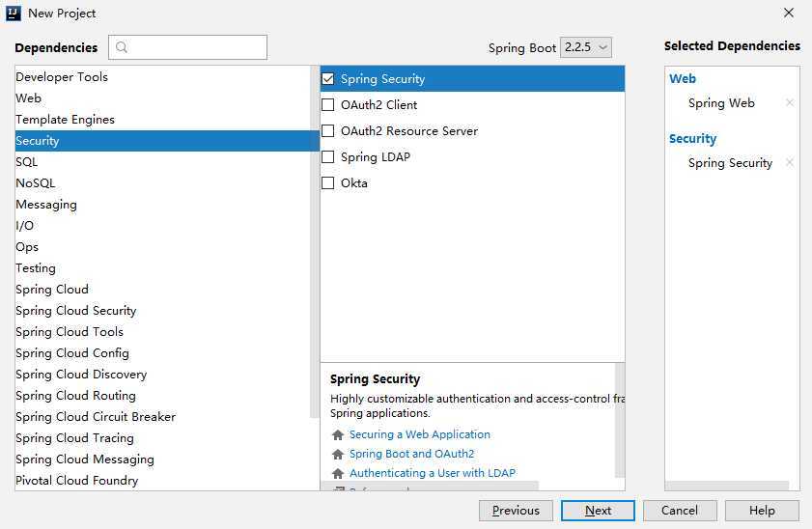Image resolution: width=812 pixels, height=529 pixels.
Task: Open the Spring Boot version dropdown
Action: point(586,47)
